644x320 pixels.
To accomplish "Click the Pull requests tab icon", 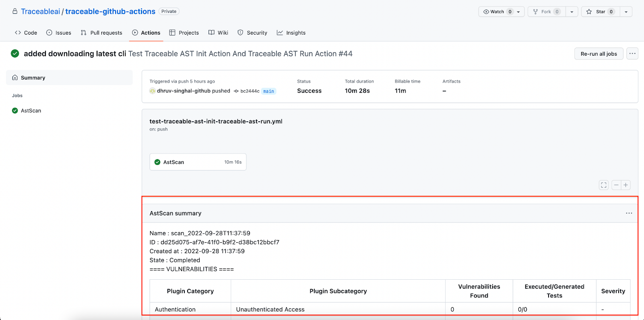I will pyautogui.click(x=83, y=33).
